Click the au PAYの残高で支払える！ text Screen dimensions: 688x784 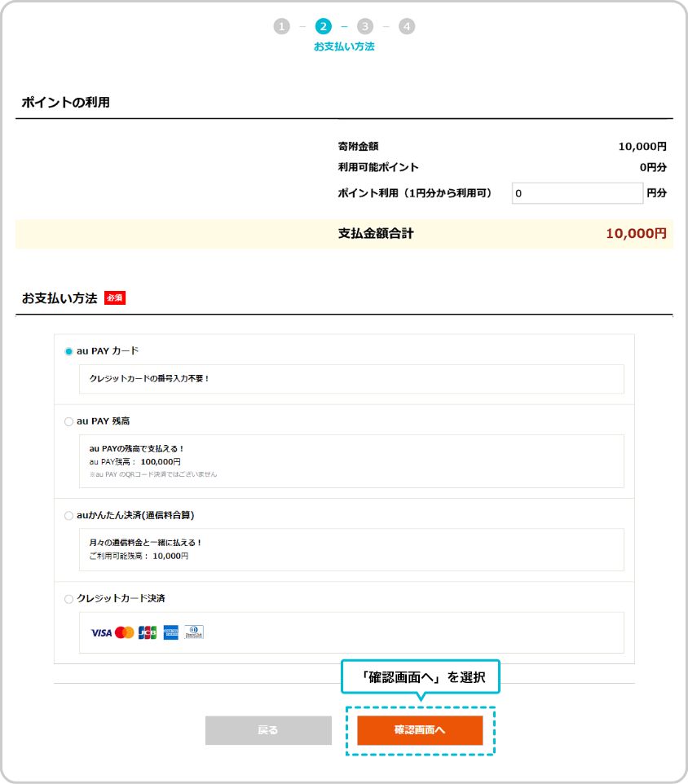coord(136,448)
